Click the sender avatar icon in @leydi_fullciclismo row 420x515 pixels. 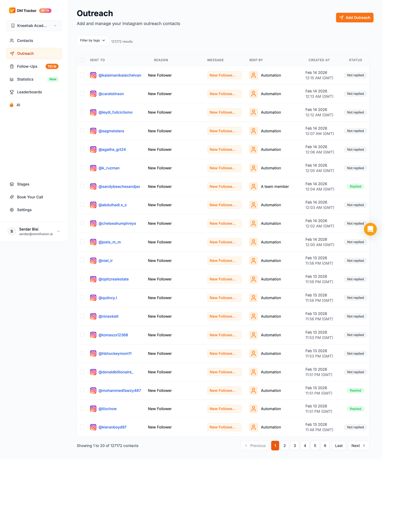tap(253, 112)
